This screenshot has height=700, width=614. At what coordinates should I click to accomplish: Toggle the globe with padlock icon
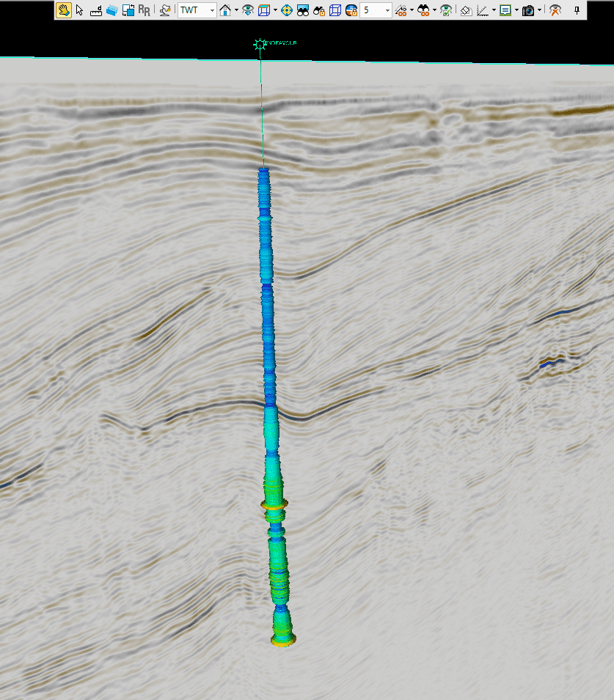point(351,10)
